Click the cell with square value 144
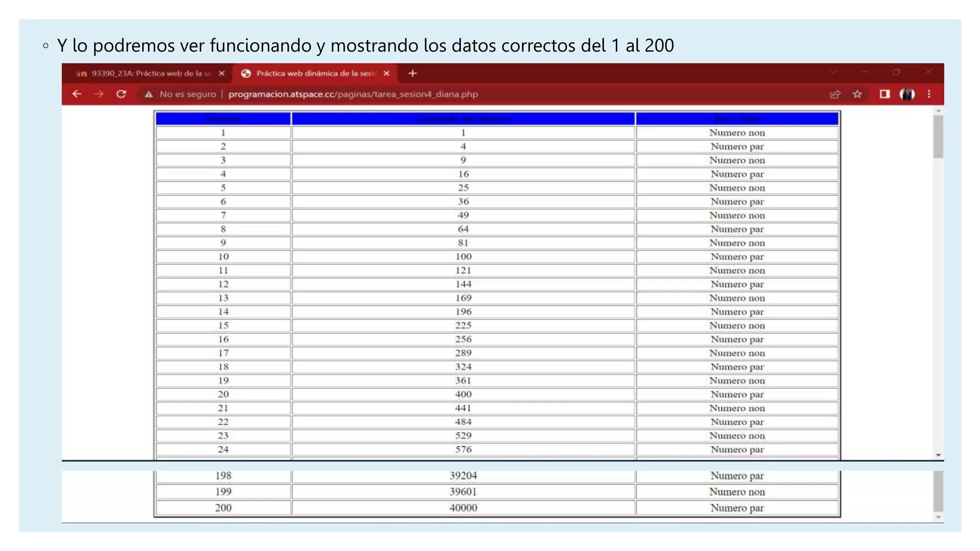Screen dimensions: 980x551 click(x=463, y=284)
